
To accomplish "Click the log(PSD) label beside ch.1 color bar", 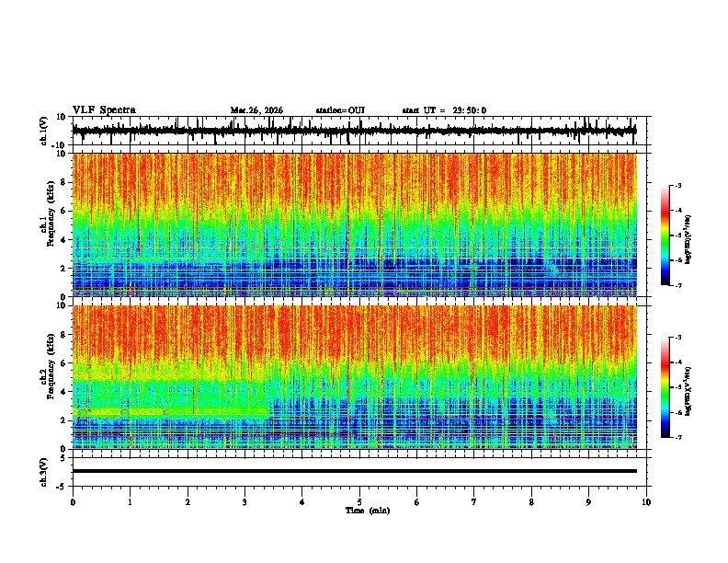I will tap(688, 239).
